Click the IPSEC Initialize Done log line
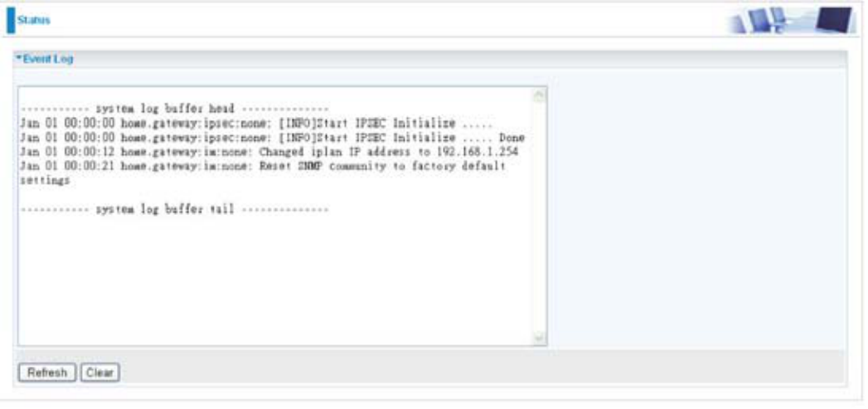Viewport: 868px width, 409px height. [273, 137]
